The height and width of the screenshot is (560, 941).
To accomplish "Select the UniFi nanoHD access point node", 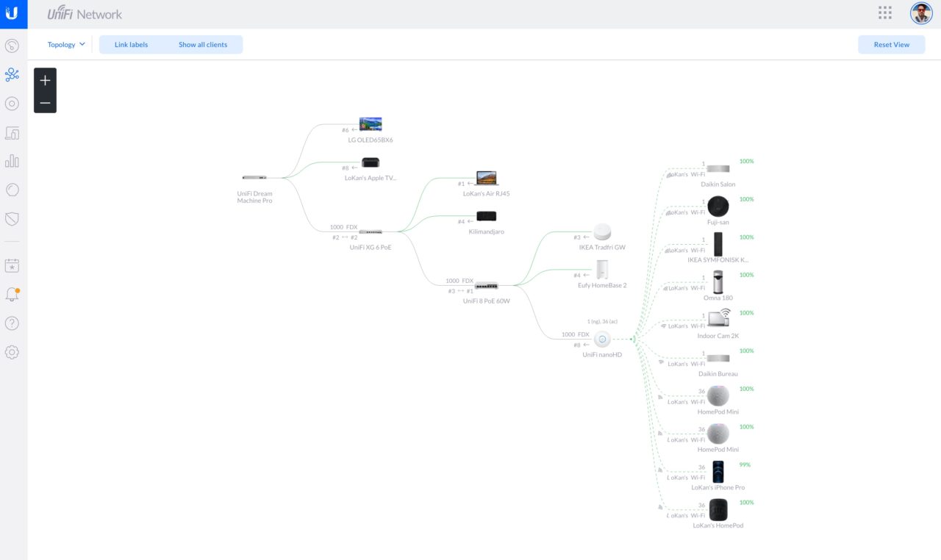I will (x=602, y=339).
